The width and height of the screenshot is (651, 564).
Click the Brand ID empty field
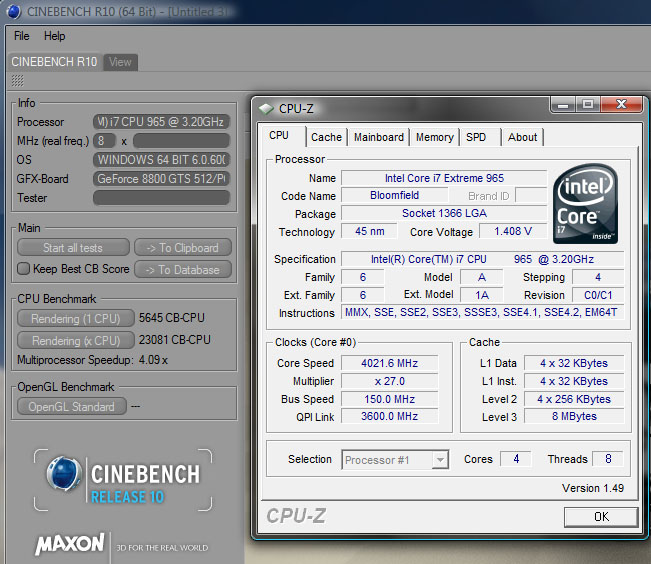click(531, 195)
